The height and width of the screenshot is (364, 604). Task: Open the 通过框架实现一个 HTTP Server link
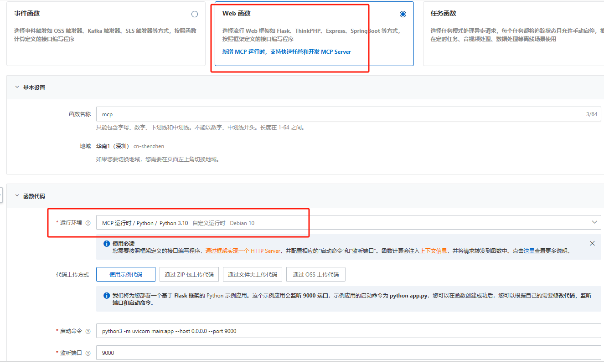[x=243, y=251]
